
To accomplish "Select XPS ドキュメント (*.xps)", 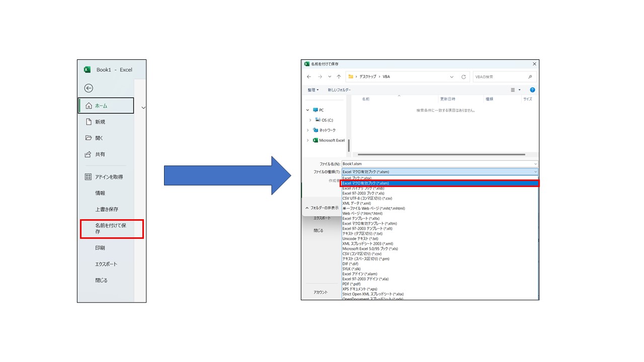I will (439, 289).
